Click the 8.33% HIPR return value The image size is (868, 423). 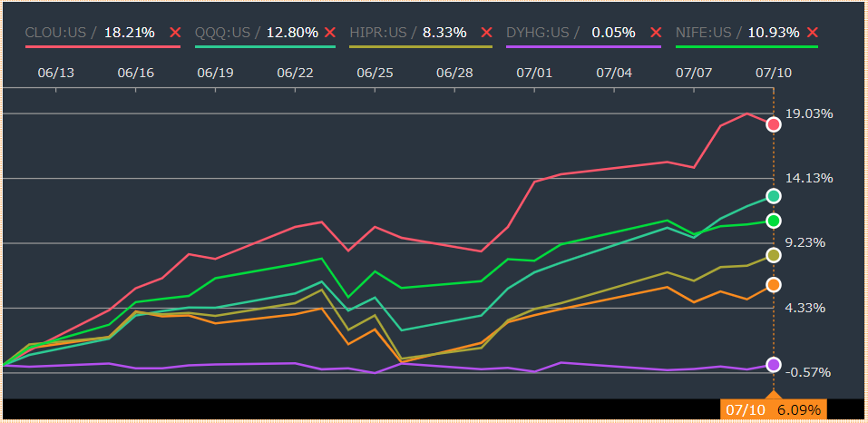pyautogui.click(x=444, y=33)
